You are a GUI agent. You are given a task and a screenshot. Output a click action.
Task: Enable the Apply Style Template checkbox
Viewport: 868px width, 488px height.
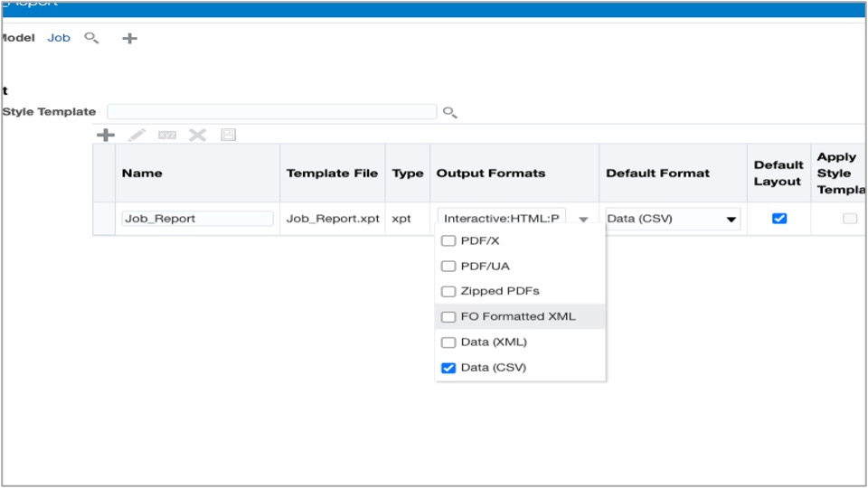coord(850,219)
